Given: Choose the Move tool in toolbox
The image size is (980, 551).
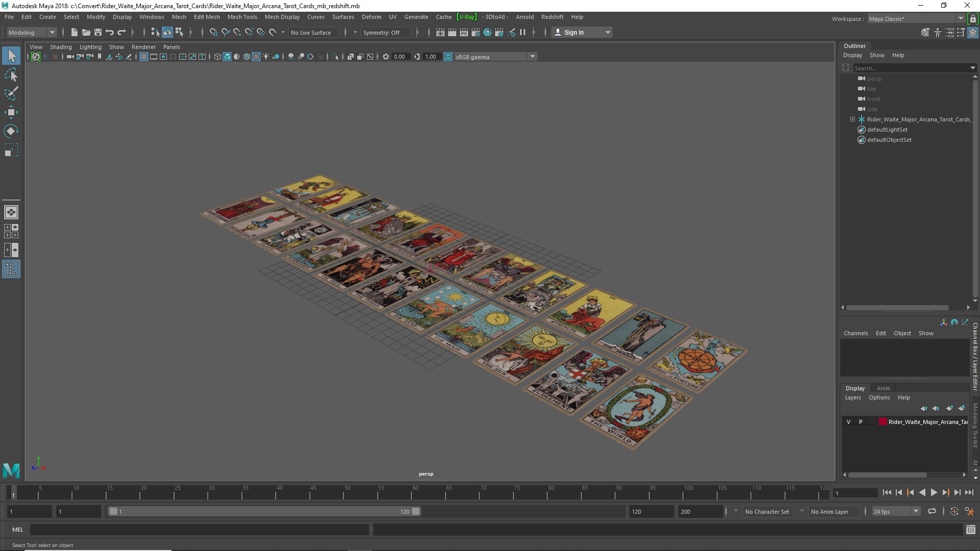Looking at the screenshot, I should 11,112.
